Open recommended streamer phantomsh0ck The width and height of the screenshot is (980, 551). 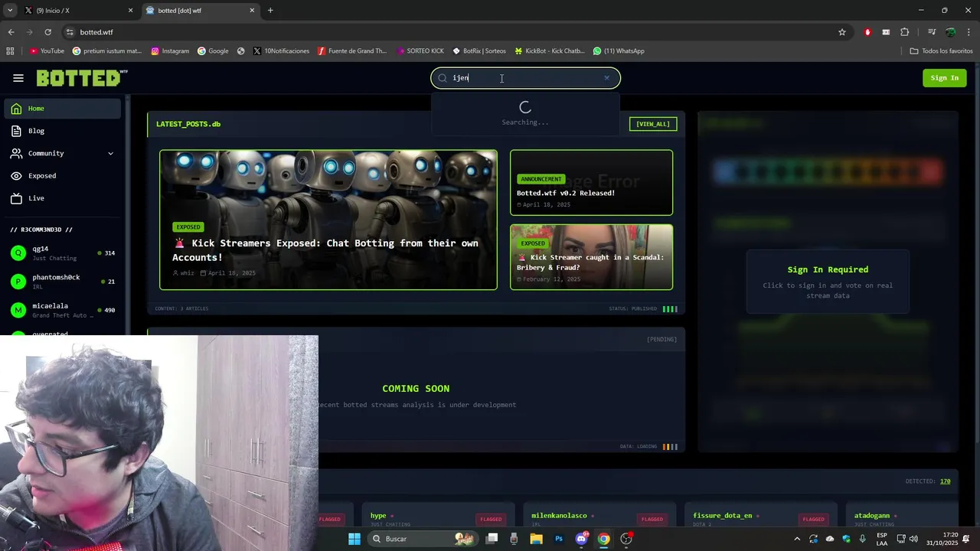coord(63,282)
